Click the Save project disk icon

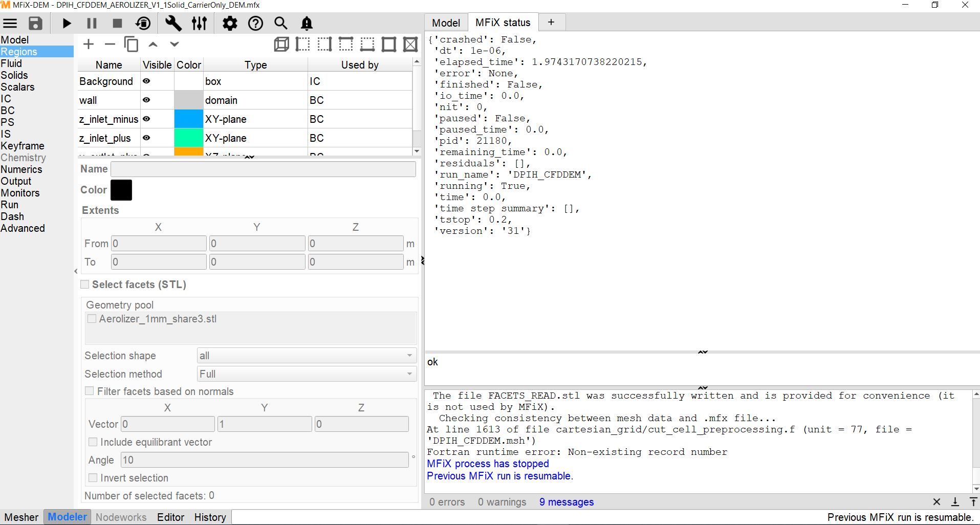[35, 24]
